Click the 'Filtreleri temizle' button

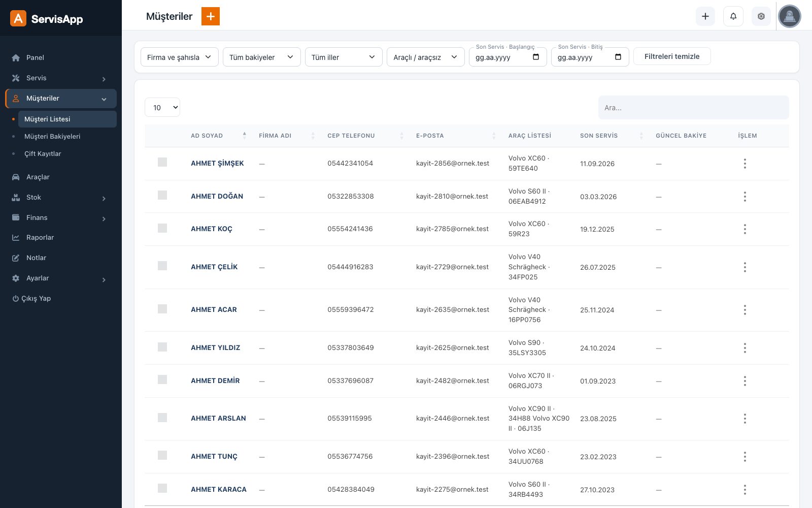[x=672, y=56]
